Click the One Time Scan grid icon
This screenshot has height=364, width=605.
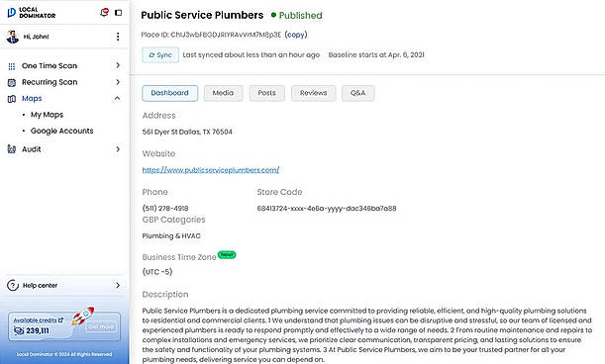12,66
